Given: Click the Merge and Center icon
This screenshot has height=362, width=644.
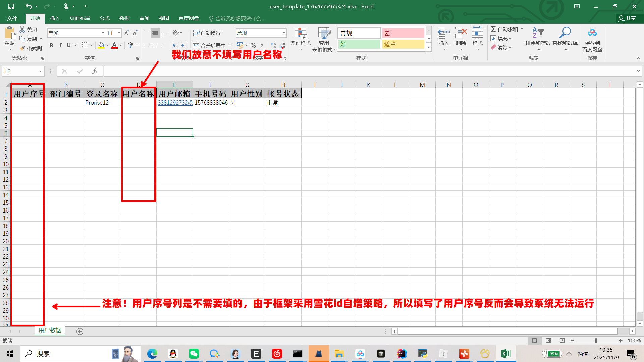Looking at the screenshot, I should click(x=196, y=45).
